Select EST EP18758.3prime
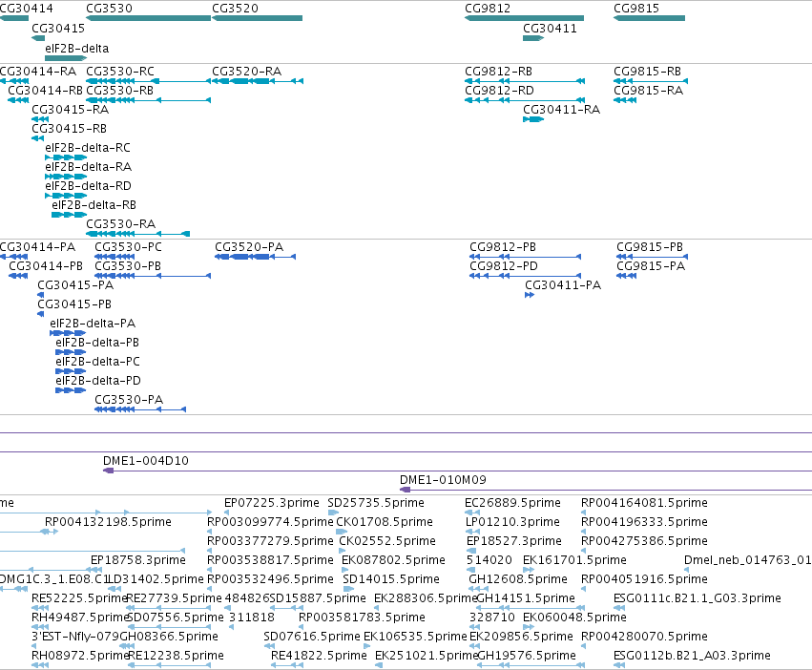Image resolution: width=812 pixels, height=670 pixels. coord(138,560)
